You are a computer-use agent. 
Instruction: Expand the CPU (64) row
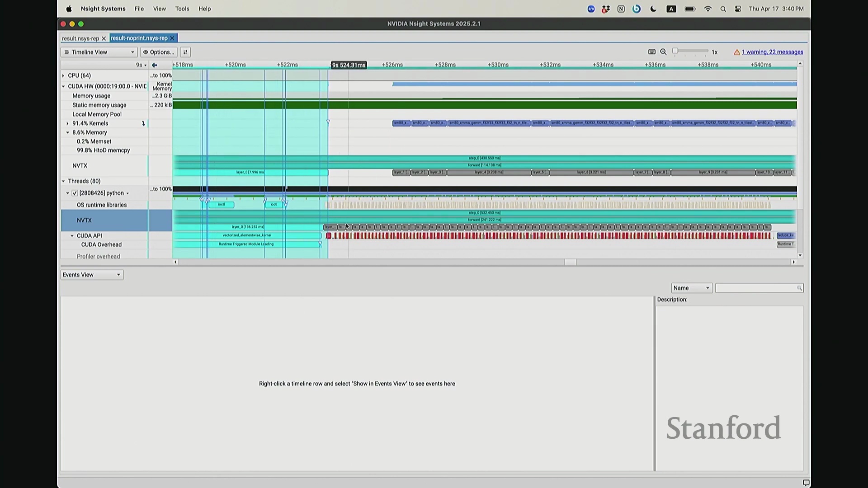click(63, 75)
